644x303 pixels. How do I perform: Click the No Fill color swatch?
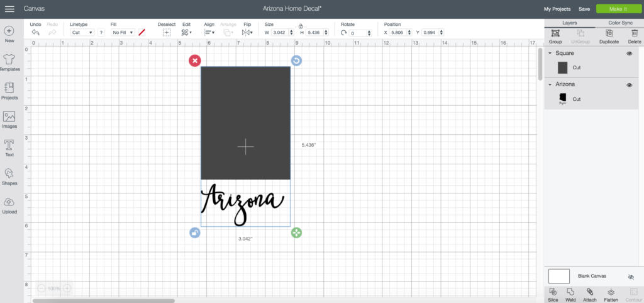point(142,33)
